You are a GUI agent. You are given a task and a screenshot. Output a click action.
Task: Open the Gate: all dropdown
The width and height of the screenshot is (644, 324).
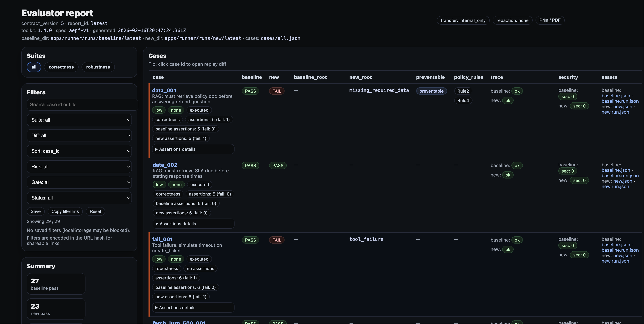pos(79,182)
